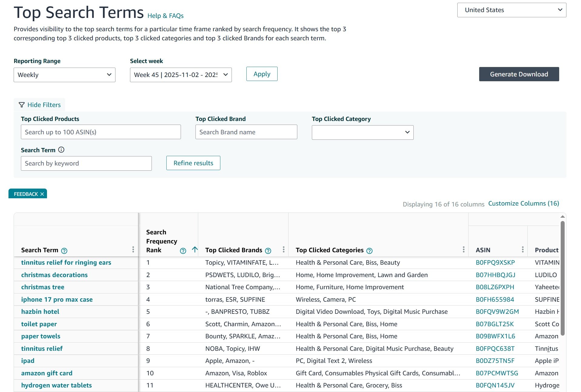Image resolution: width=581 pixels, height=392 pixels.
Task: Hide the filters panel
Action: coord(40,105)
